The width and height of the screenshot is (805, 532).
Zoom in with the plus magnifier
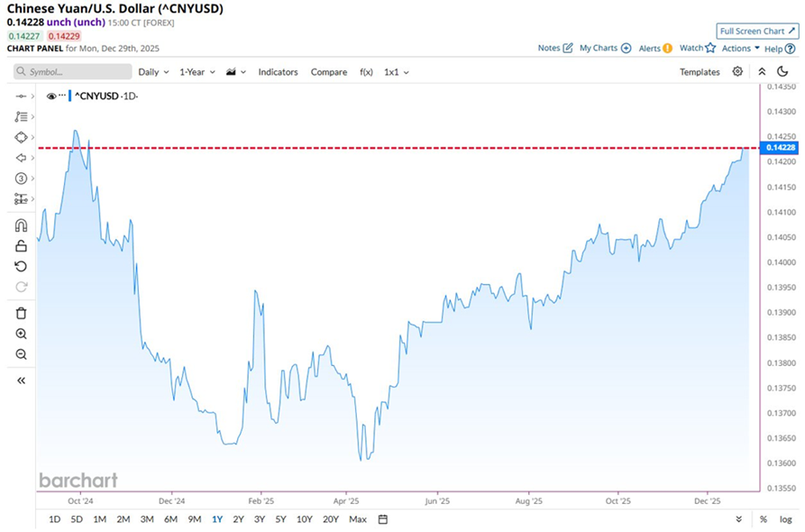tap(21, 334)
